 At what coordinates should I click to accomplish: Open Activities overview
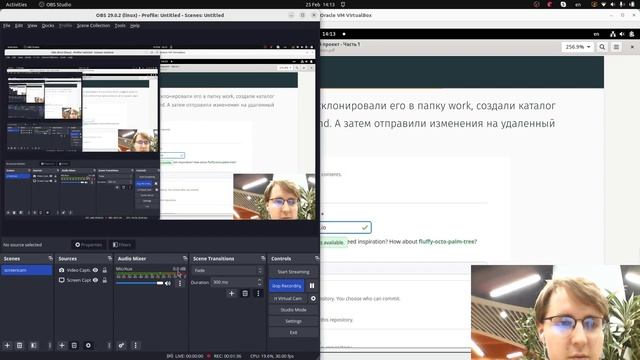[x=16, y=4]
